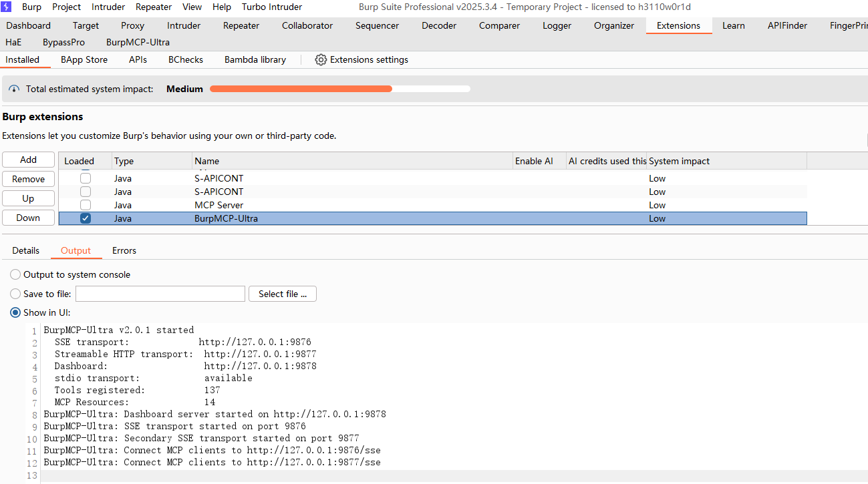Sort by the Type column header
Viewport: 868px width, 484px height.
pos(152,161)
